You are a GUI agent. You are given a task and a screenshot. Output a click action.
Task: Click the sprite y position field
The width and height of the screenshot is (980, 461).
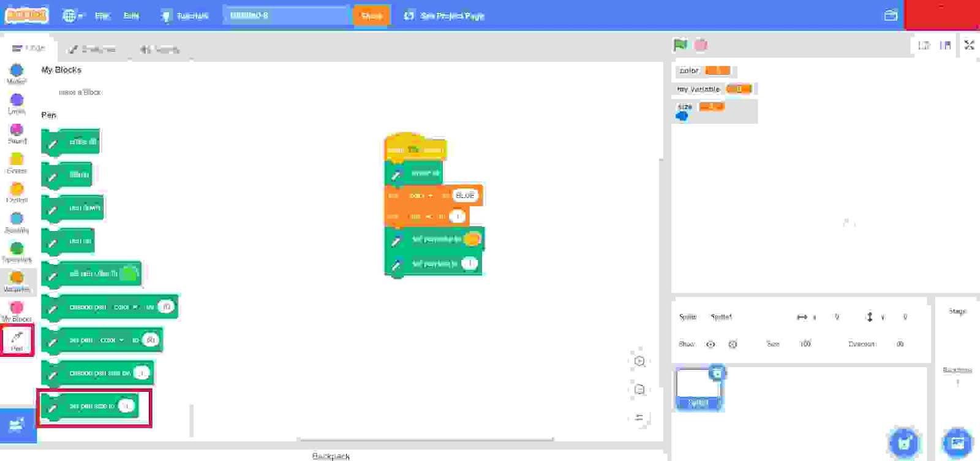point(905,317)
